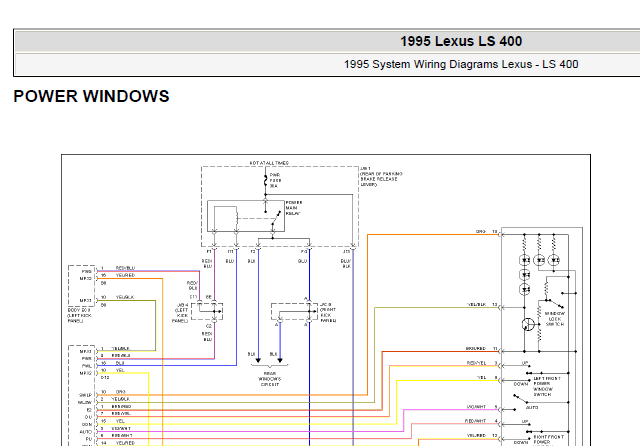The image size is (640, 446).
Task: Select the 'PWR FUSE 30A' label
Action: point(276,180)
